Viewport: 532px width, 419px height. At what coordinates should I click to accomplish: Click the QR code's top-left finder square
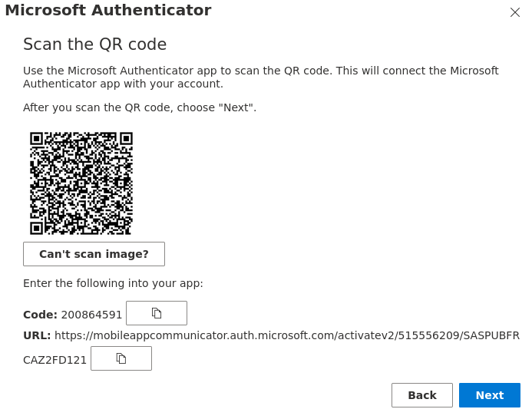pyautogui.click(x=36, y=138)
